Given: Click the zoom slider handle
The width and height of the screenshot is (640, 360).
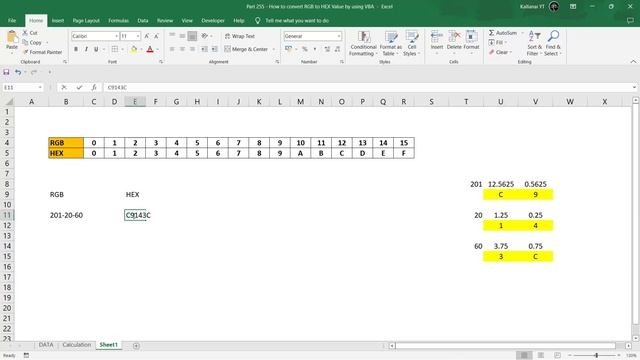Looking at the screenshot, I should pyautogui.click(x=596, y=356).
